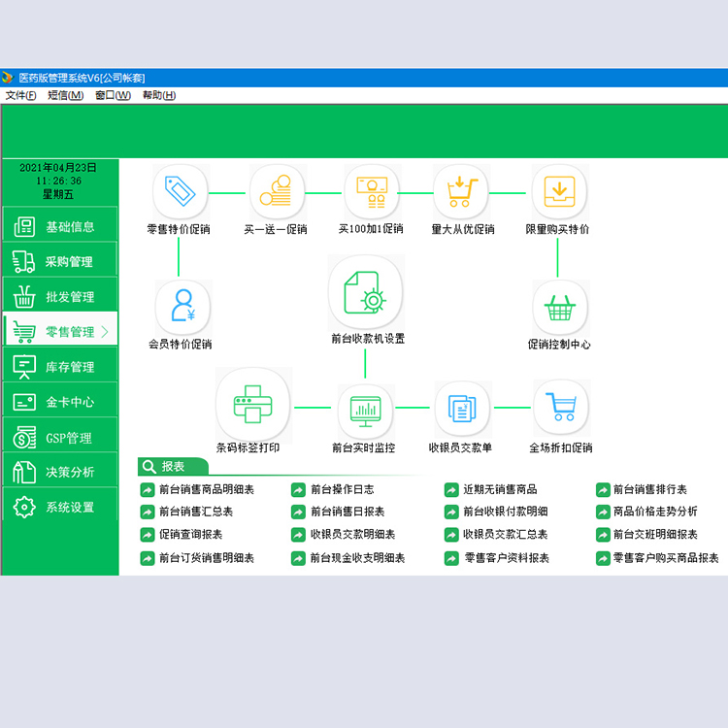Image resolution: width=728 pixels, height=728 pixels.
Task: Open 前台操作日志 report
Action: pos(343,489)
